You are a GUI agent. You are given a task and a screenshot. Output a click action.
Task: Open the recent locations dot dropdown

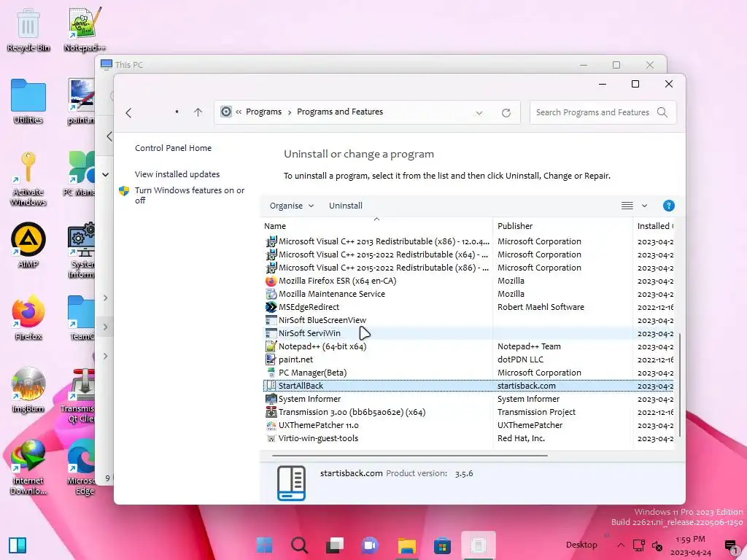177,112
